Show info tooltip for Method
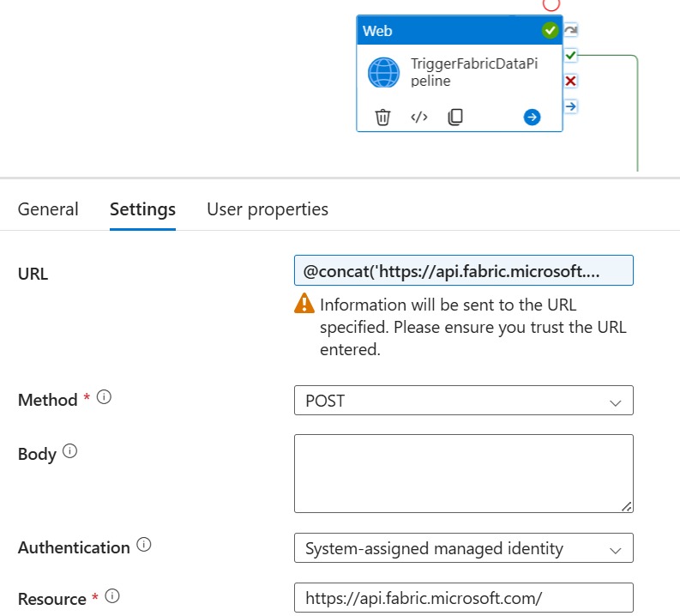Image resolution: width=680 pixels, height=616 pixels. (104, 397)
